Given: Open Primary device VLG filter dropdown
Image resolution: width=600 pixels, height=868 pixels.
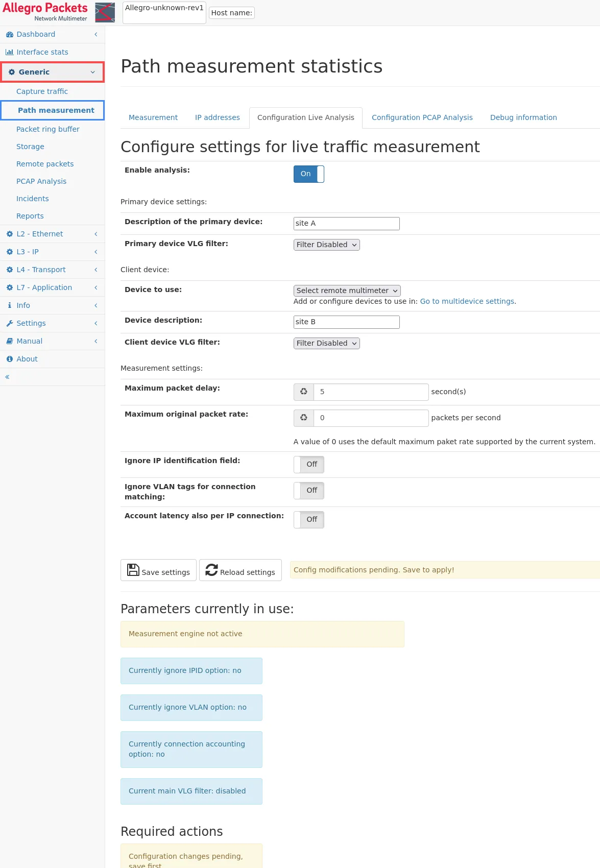Looking at the screenshot, I should click(326, 245).
